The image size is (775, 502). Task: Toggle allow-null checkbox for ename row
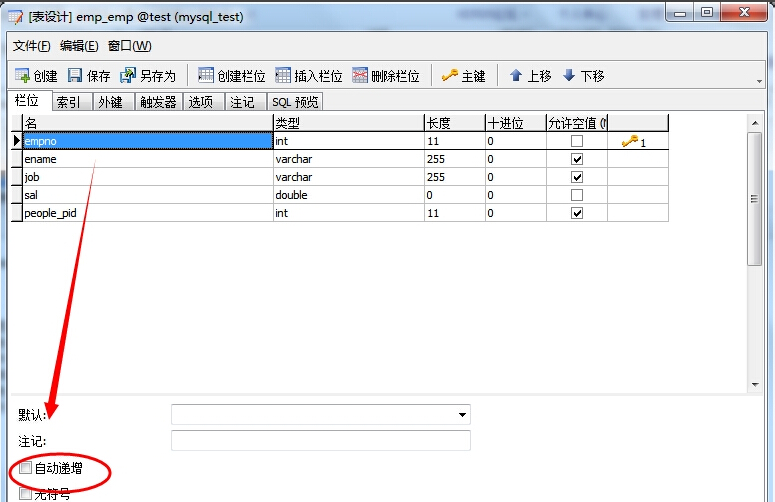[576, 159]
